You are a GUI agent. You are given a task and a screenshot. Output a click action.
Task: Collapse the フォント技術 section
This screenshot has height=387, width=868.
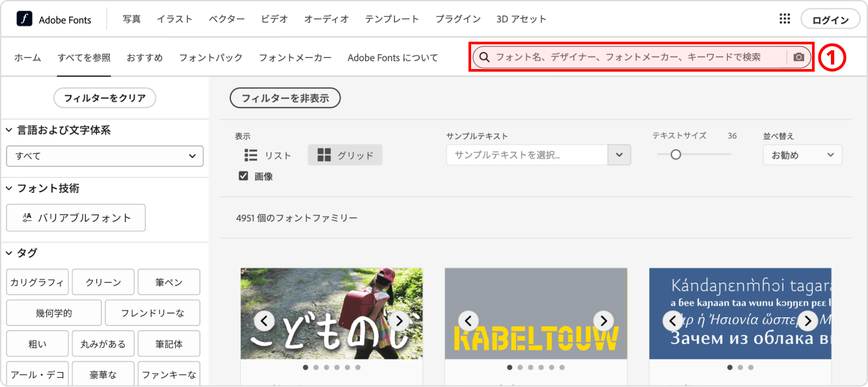click(9, 188)
